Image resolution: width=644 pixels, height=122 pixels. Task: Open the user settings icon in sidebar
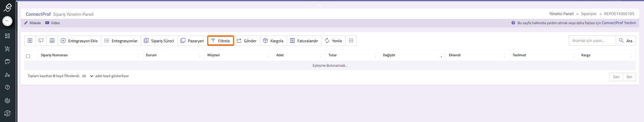7,75
